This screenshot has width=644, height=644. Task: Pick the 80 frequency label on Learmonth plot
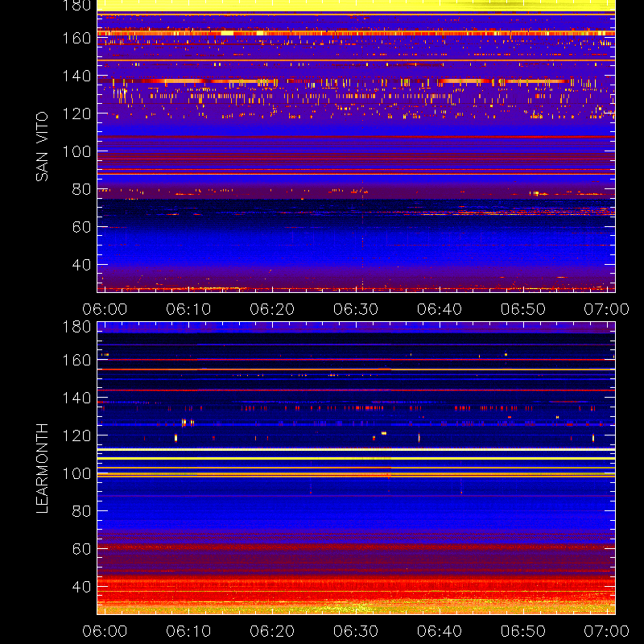click(x=81, y=511)
